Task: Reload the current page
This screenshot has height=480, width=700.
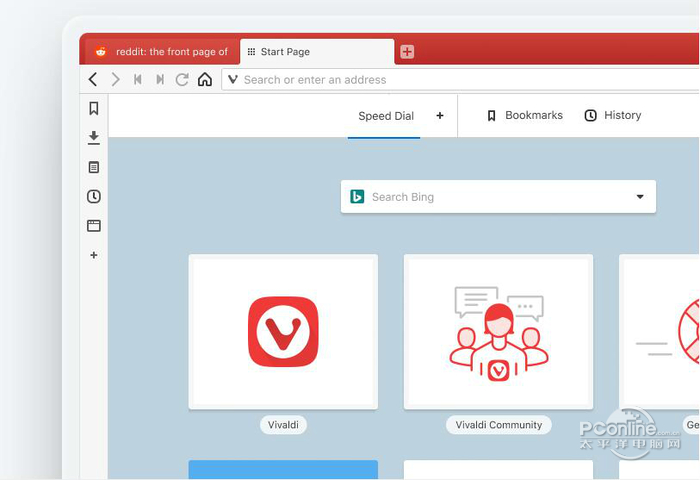Action: (x=182, y=79)
